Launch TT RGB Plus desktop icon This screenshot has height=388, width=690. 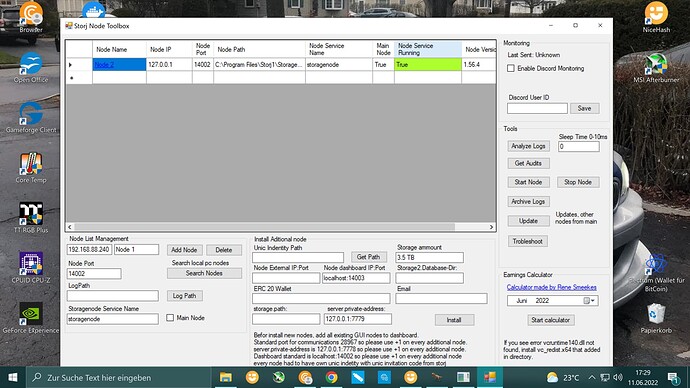pyautogui.click(x=31, y=218)
